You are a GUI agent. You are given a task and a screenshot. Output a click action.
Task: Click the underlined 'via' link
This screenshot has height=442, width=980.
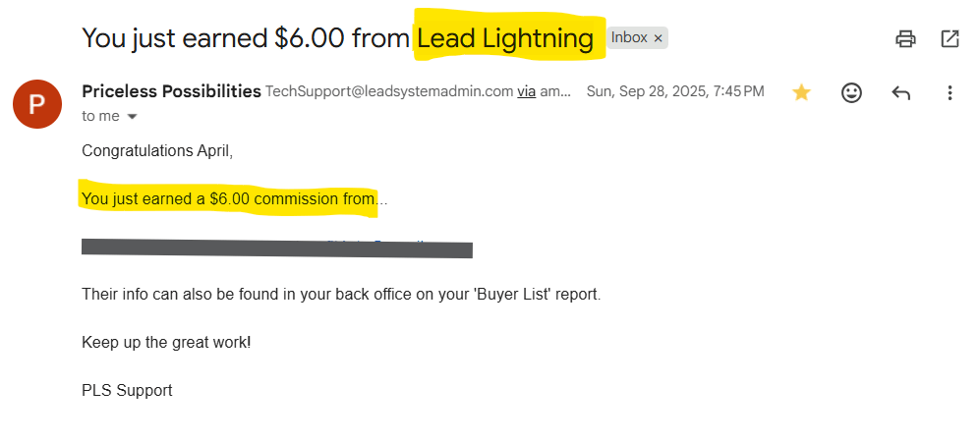click(x=527, y=91)
